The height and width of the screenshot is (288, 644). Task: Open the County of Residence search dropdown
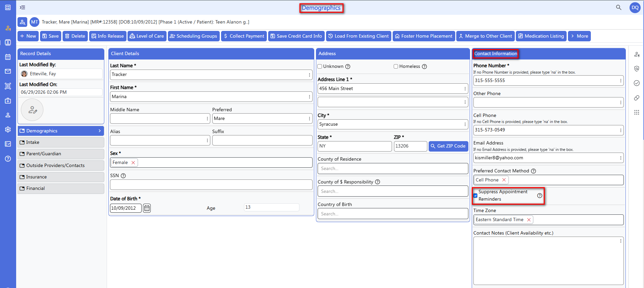[x=393, y=168]
